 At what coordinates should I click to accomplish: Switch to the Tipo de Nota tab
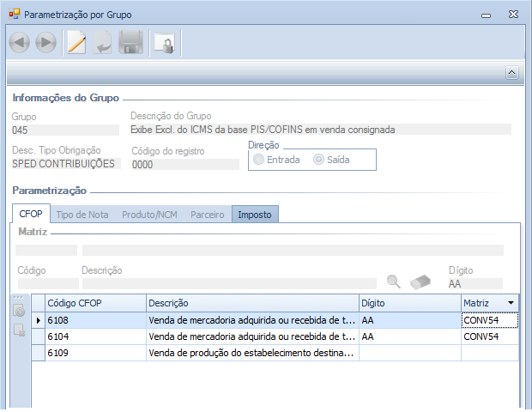(x=82, y=215)
